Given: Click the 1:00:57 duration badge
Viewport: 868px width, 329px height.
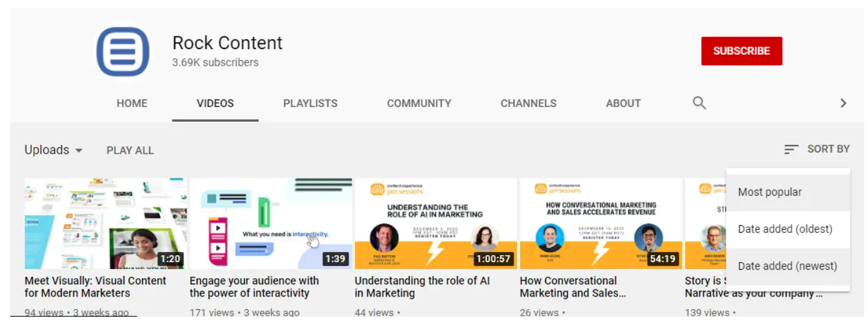Looking at the screenshot, I should [494, 259].
